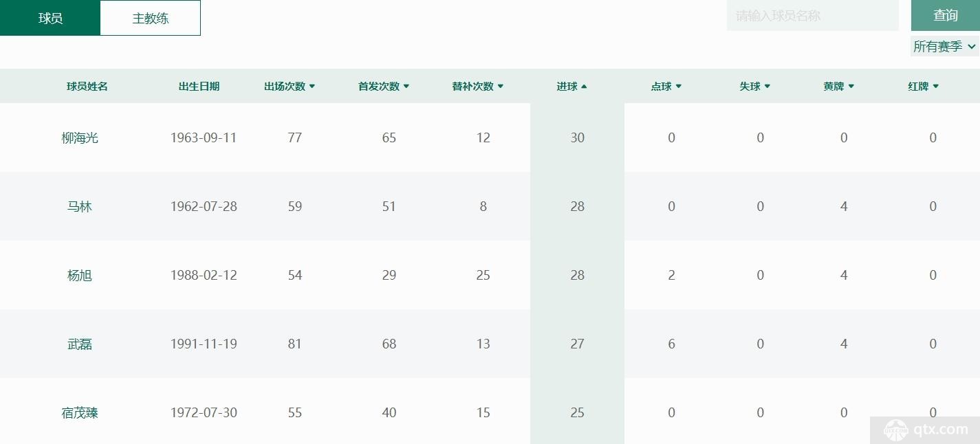The width and height of the screenshot is (980, 444).
Task: Click 宿茂臻's substitute value 15
Action: pyautogui.click(x=483, y=412)
